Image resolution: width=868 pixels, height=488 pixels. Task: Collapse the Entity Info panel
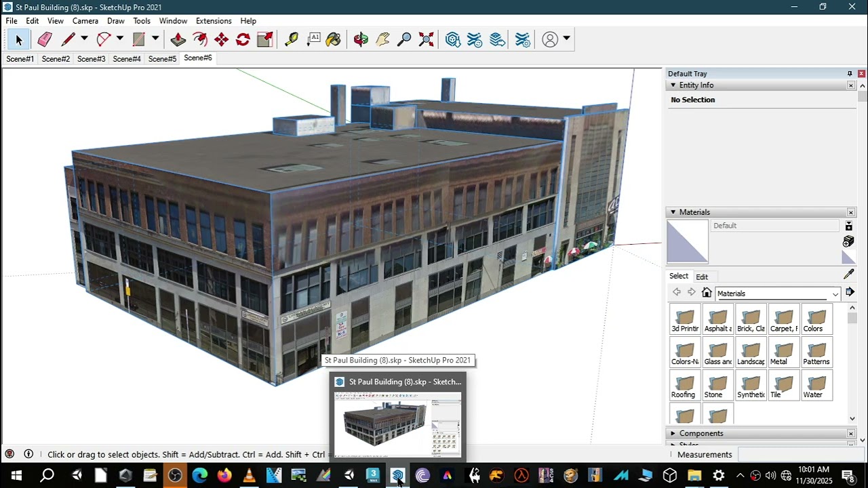click(673, 85)
